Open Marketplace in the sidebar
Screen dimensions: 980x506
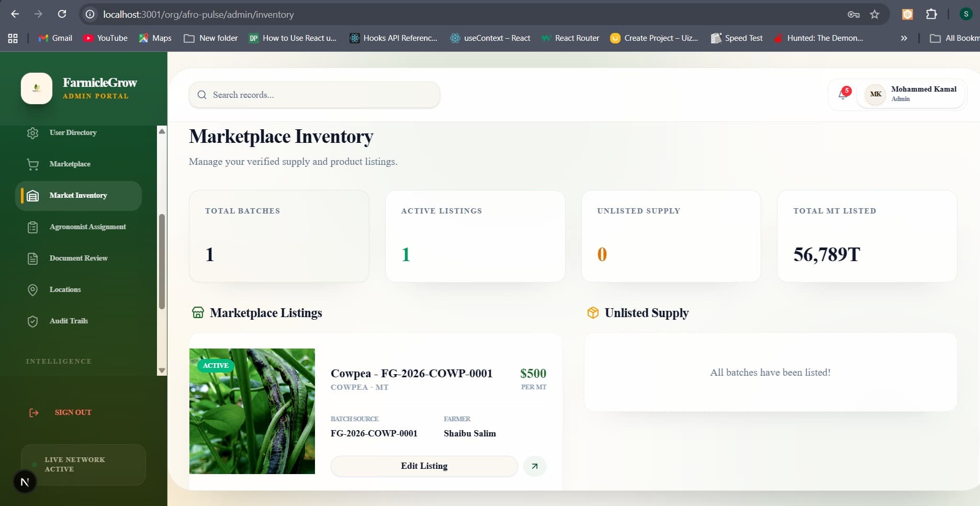pos(78,164)
